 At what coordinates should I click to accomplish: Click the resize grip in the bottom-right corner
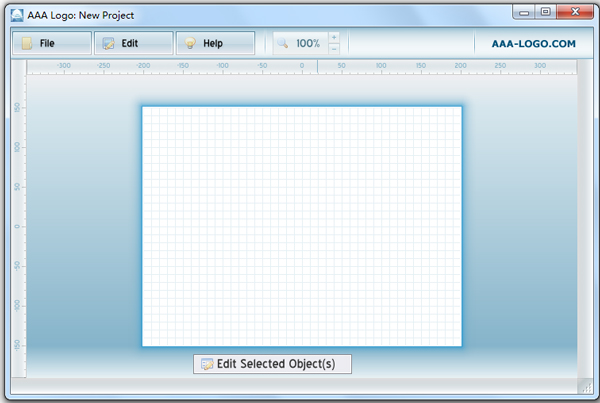tap(585, 386)
